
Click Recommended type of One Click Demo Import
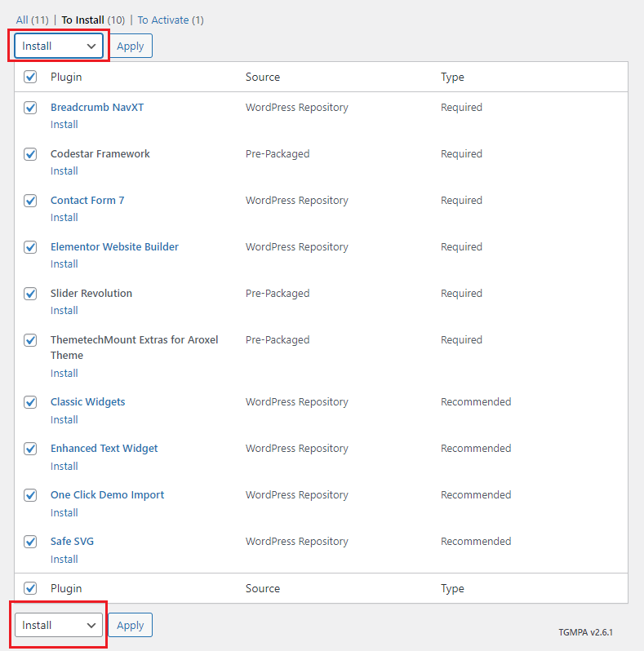[x=476, y=494]
